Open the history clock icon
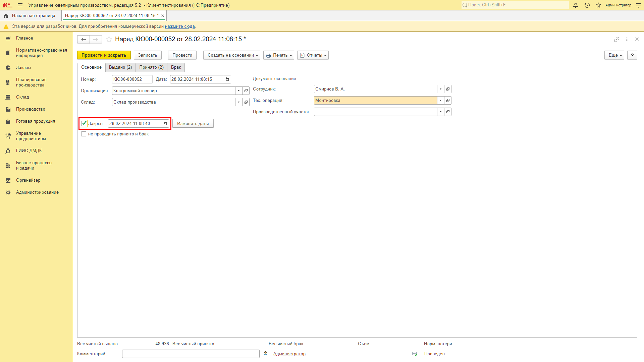 click(587, 5)
